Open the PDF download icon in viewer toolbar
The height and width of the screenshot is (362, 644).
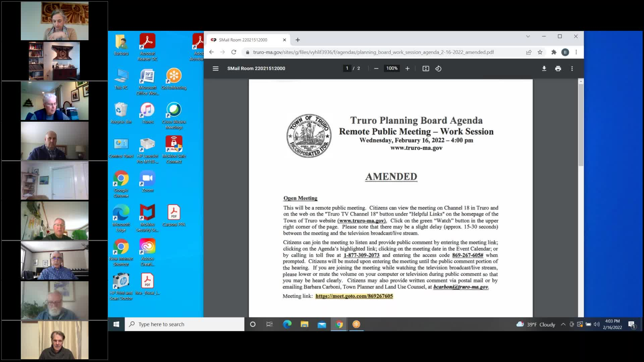coord(544,68)
